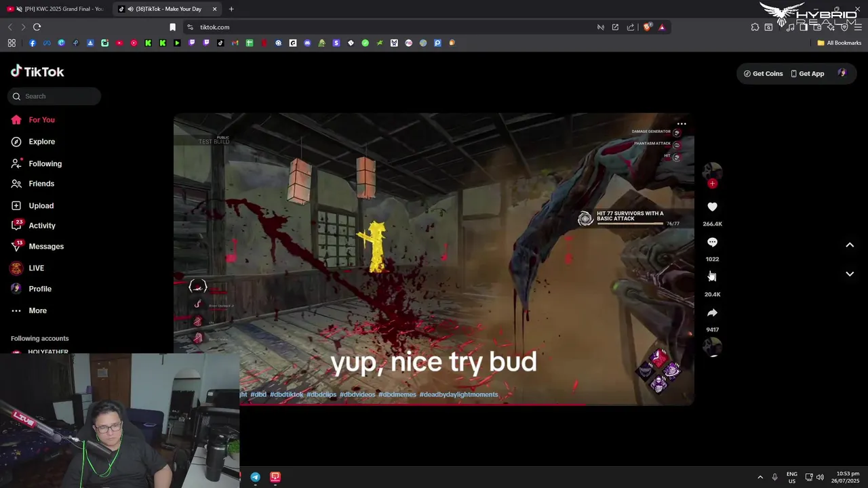868x488 pixels.
Task: Share the video via the arrow icon
Action: tap(712, 312)
